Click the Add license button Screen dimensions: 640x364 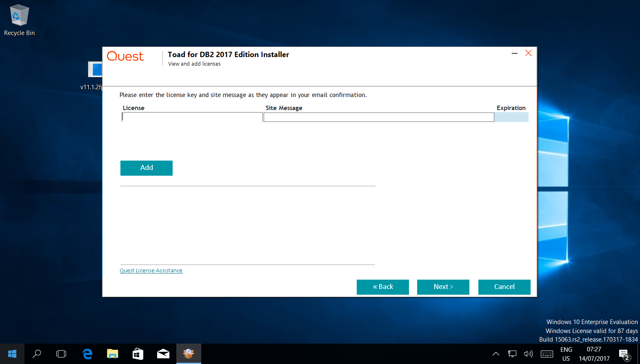coord(147,168)
